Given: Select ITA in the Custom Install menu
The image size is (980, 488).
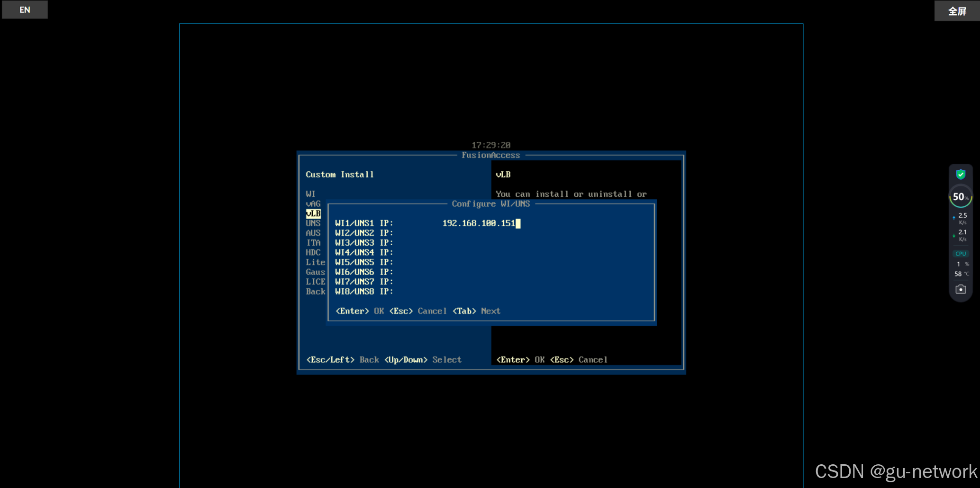Looking at the screenshot, I should [313, 242].
